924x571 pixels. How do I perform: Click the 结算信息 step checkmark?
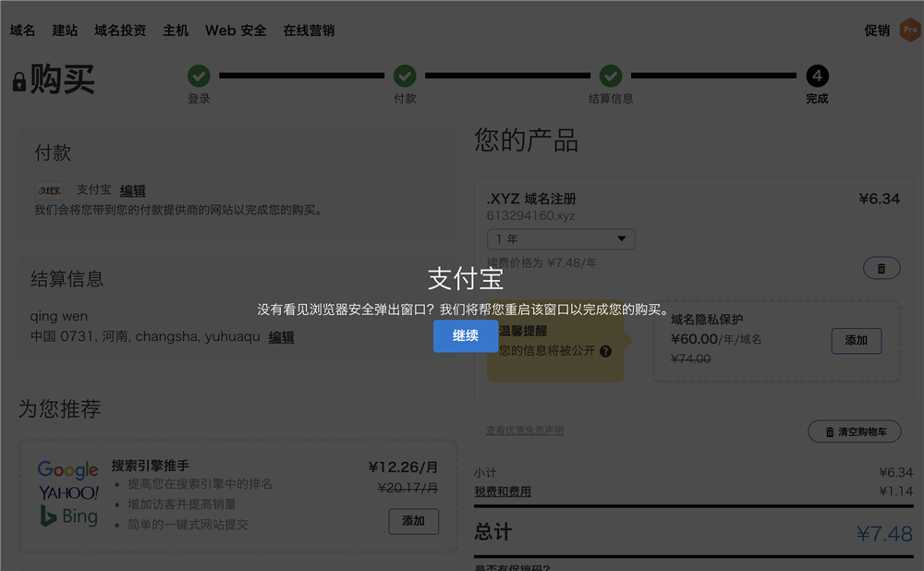pos(611,76)
